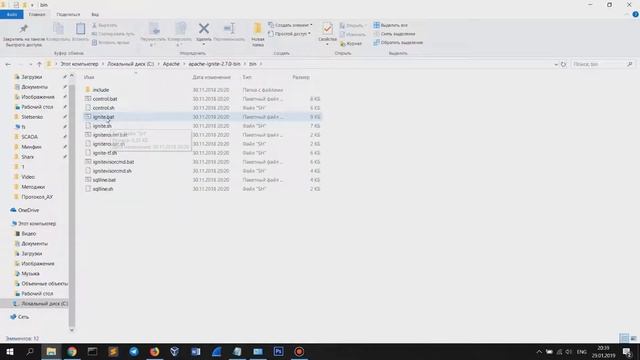Open Firefox from the taskbar
The image size is (640, 360).
tap(154, 351)
